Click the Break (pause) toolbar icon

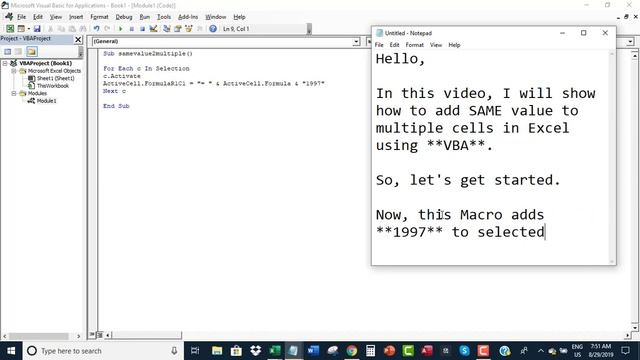click(x=131, y=29)
